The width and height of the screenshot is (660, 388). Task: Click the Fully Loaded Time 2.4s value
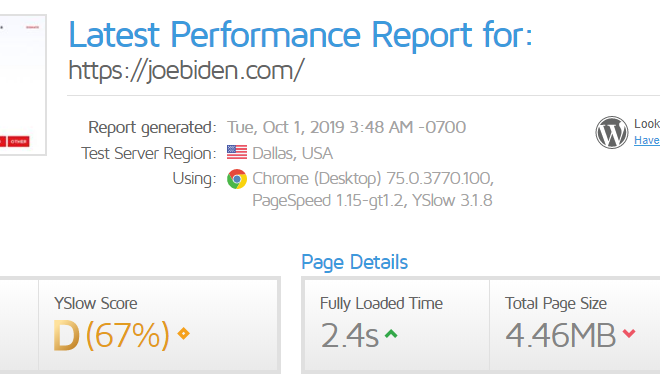click(349, 335)
